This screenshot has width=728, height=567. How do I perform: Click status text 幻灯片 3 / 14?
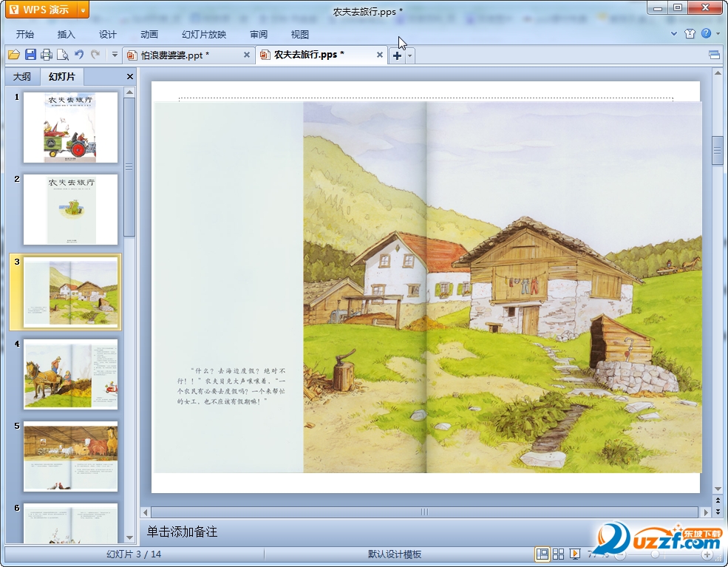coord(134,554)
